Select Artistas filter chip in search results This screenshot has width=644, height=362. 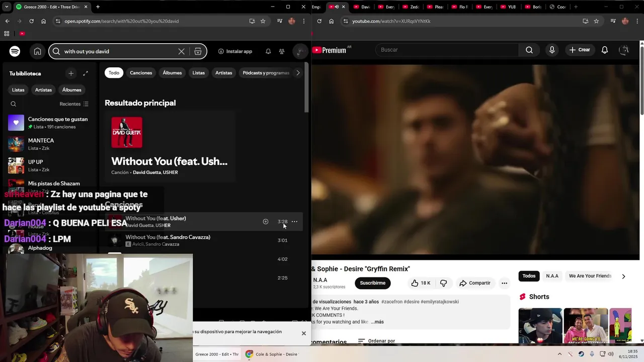[224, 73]
